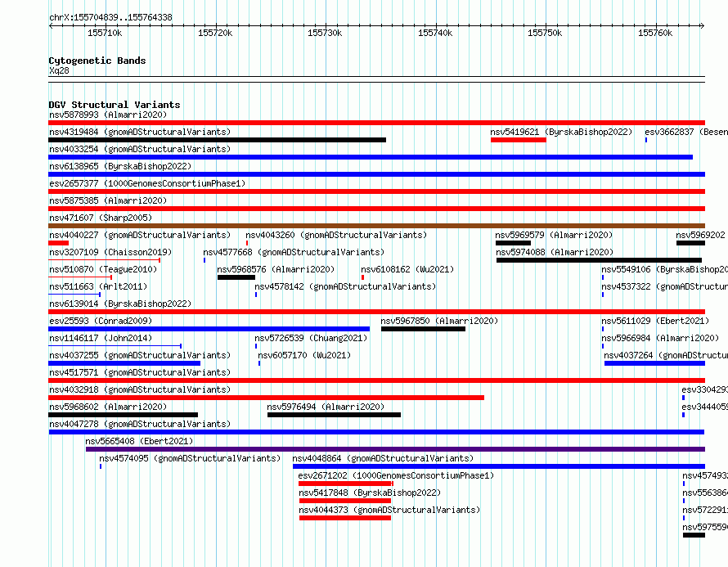Click the nsv5726539 (Chuang2021) label

[x=311, y=338]
